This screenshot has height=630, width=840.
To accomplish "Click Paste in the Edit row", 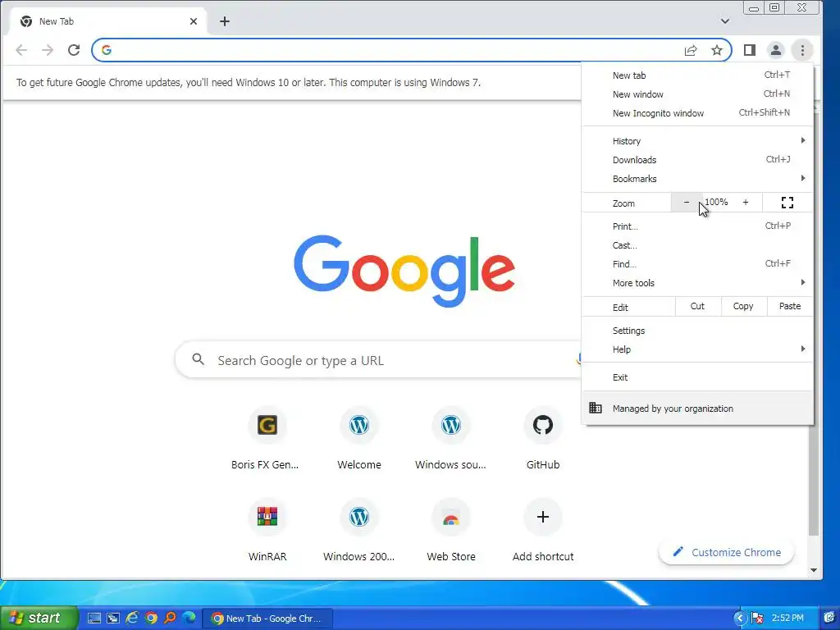I will [x=790, y=307].
